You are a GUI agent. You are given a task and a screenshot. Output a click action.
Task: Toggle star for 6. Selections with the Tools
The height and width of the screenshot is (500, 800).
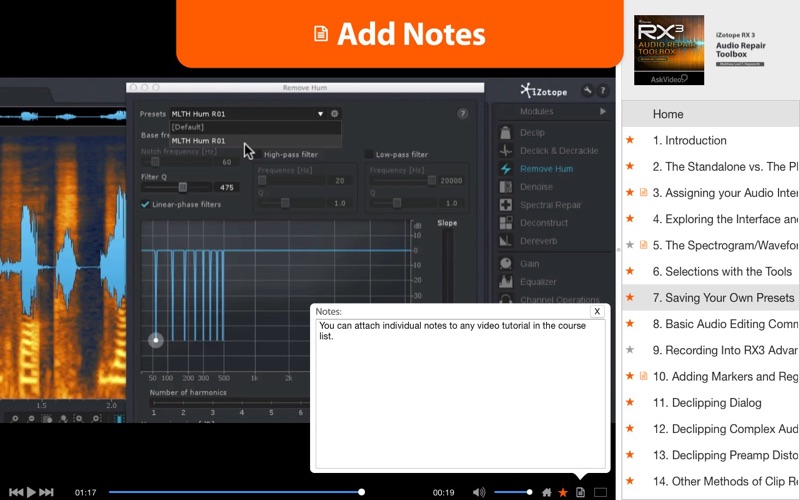coord(630,271)
